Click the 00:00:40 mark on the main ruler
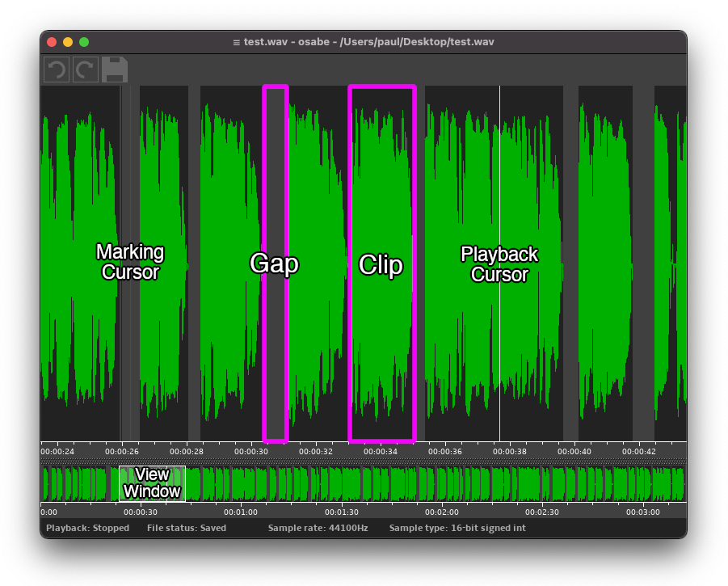The image size is (728, 586). pos(574,451)
